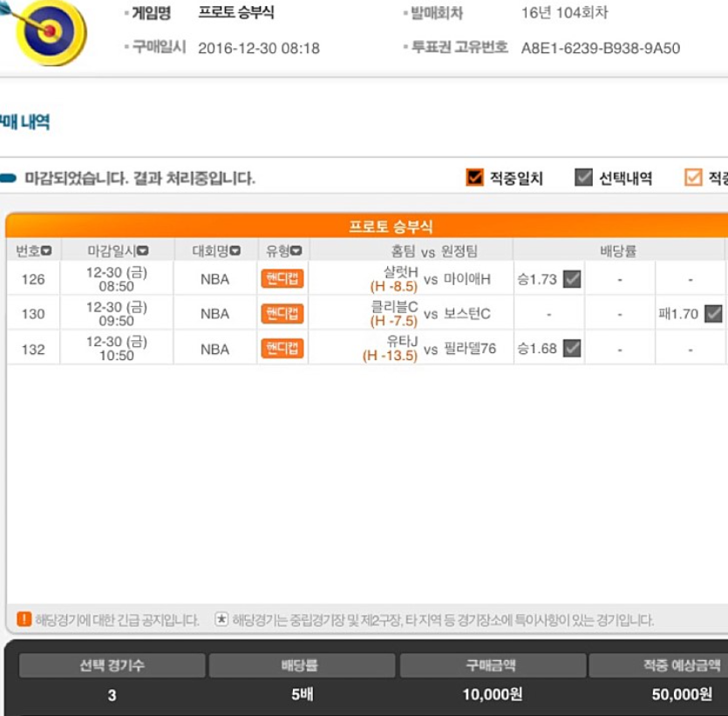Screen dimensions: 728x716
Task: Open the 유형 column filter dropdown
Action: (x=296, y=251)
